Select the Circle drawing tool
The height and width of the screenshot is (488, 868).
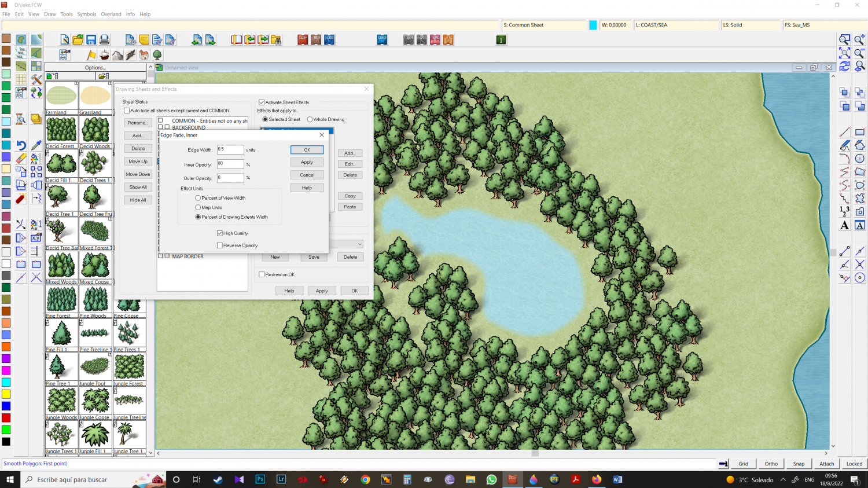[859, 159]
